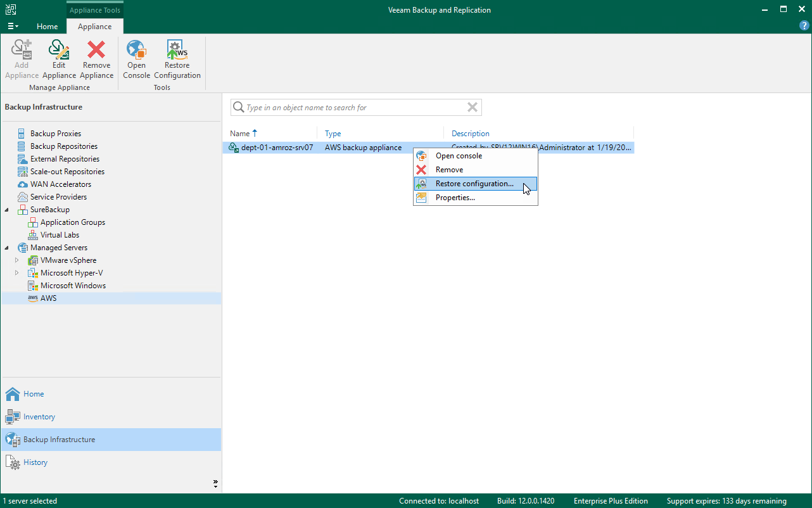Click Remove Appliance in the ribbon
Image resolution: width=812 pixels, height=508 pixels.
pos(96,57)
